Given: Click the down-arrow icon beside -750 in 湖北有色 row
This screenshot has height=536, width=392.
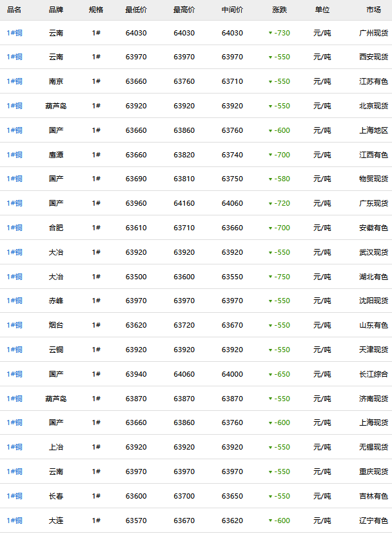Looking at the screenshot, I should (270, 277).
